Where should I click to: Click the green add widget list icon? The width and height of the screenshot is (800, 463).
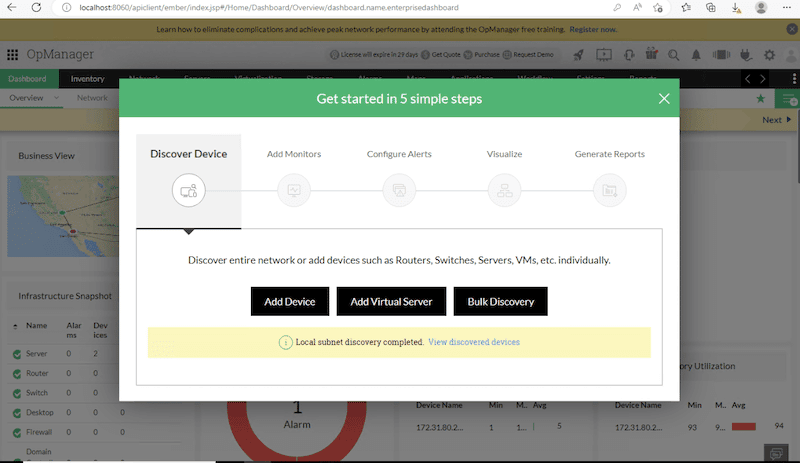tap(788, 99)
